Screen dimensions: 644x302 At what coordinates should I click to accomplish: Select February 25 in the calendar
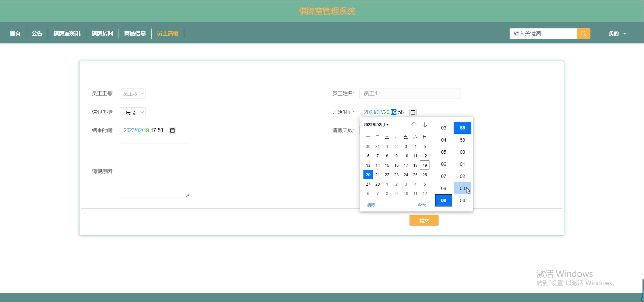[415, 175]
